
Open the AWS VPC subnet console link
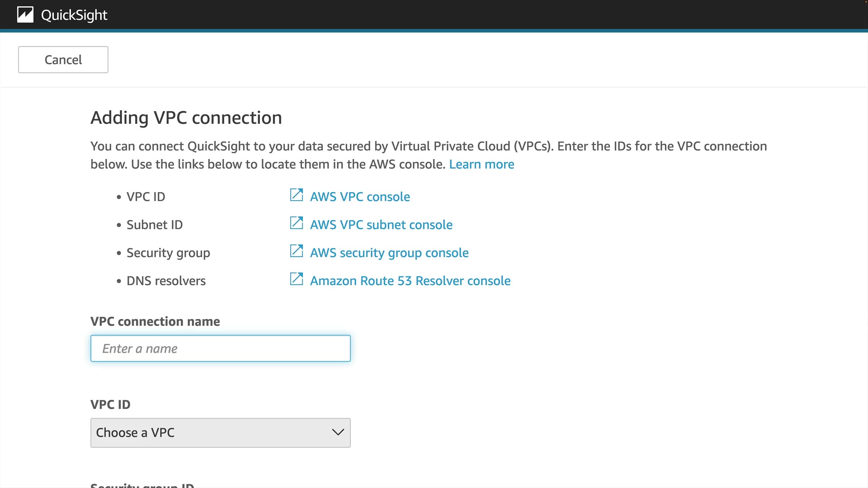pos(381,225)
